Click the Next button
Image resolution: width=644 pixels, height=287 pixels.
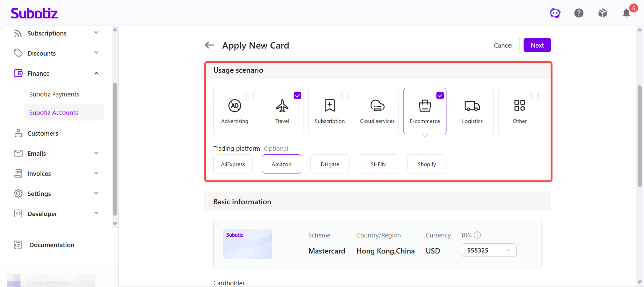(x=537, y=45)
